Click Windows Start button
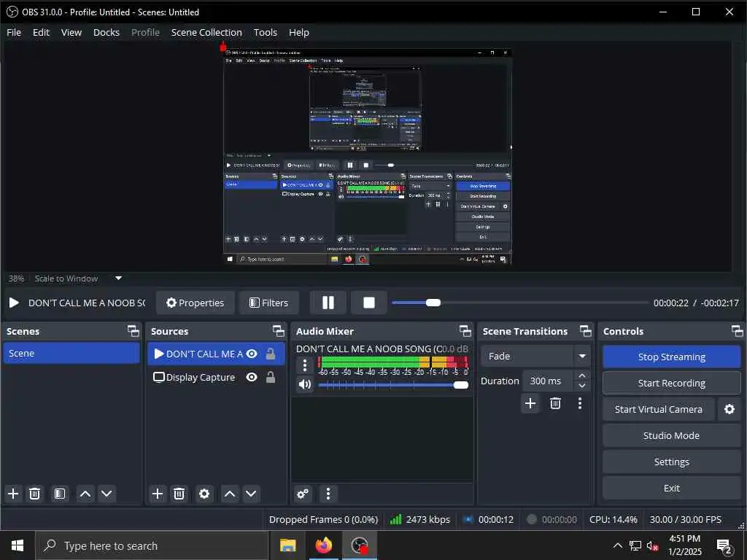This screenshot has width=747, height=560. click(18, 545)
